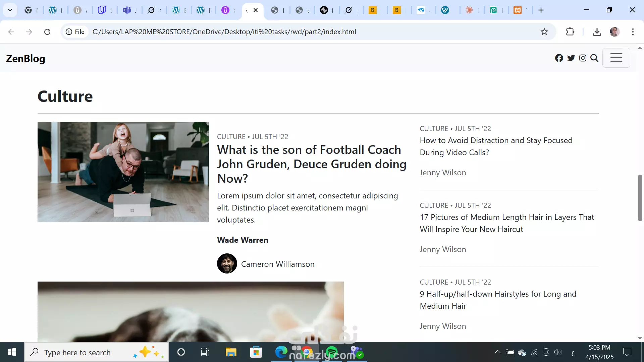The image size is (644, 362).
Task: Select the Cameron Williamson author name
Action: pos(278,264)
